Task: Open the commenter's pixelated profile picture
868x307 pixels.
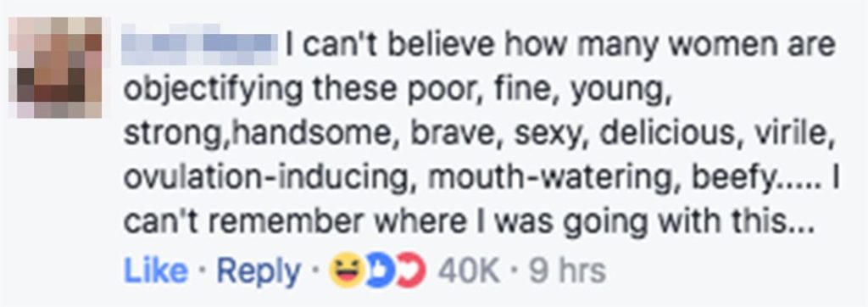Action: (55, 67)
